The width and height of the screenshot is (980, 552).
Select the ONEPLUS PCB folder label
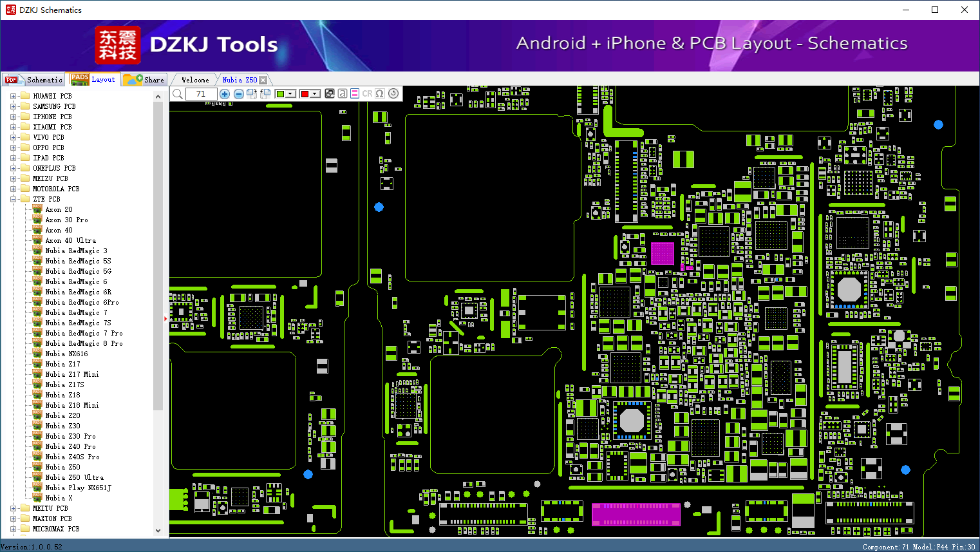click(x=54, y=168)
